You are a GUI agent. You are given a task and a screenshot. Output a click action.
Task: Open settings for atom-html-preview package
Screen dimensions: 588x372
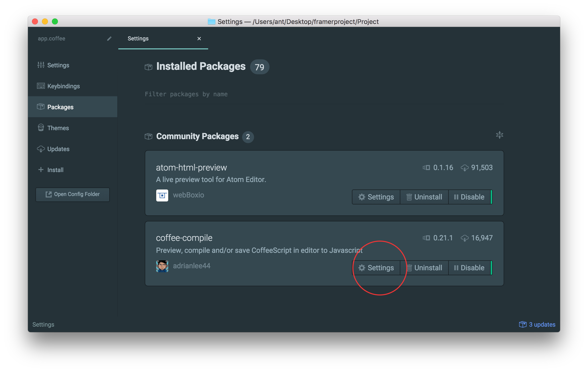coord(376,197)
